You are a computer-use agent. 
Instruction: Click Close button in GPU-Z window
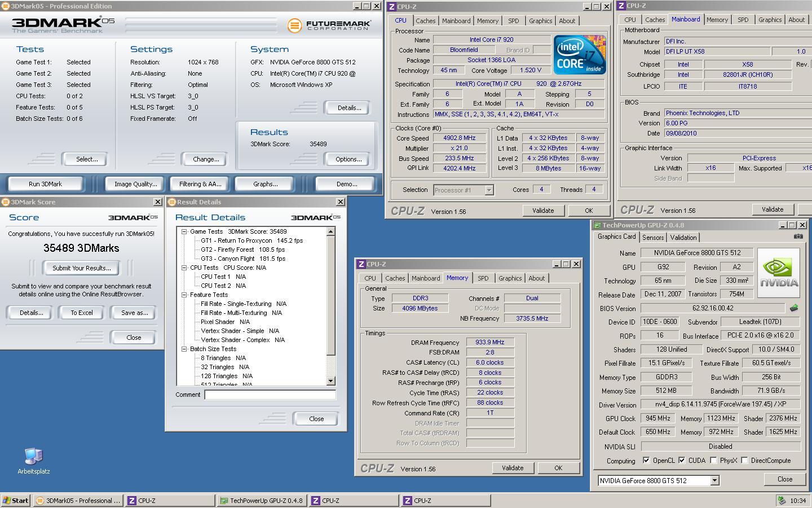[785, 479]
